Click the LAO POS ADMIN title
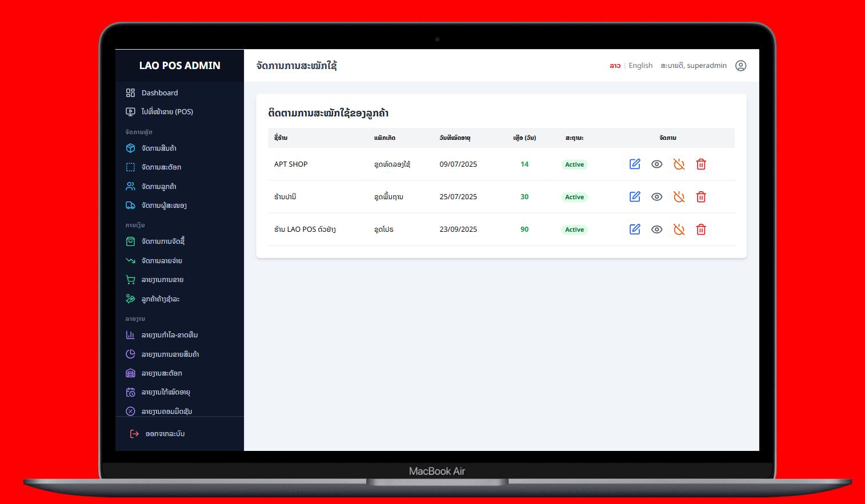The width and height of the screenshot is (865, 504). 179,66
